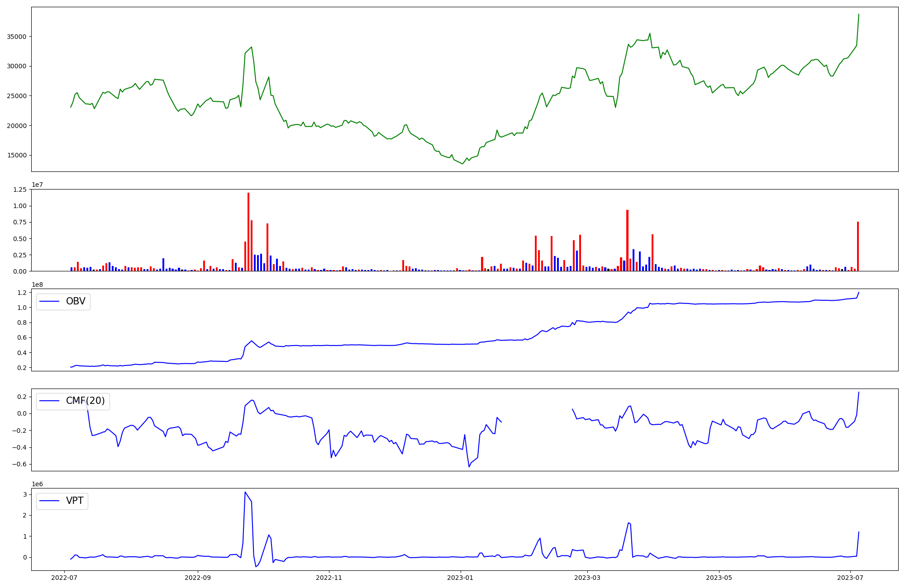Click the 15000 price axis tick label
This screenshot has height=588, width=905.
pyautogui.click(x=16, y=155)
